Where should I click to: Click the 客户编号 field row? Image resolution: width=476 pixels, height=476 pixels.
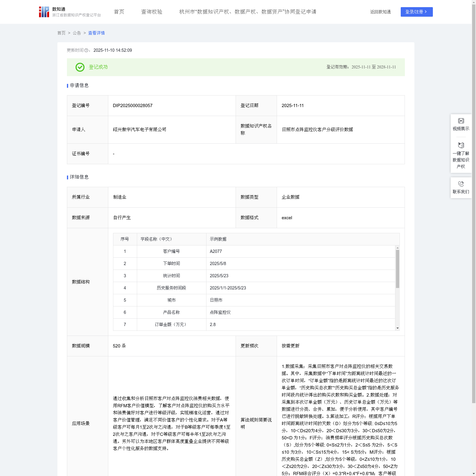pyautogui.click(x=254, y=251)
